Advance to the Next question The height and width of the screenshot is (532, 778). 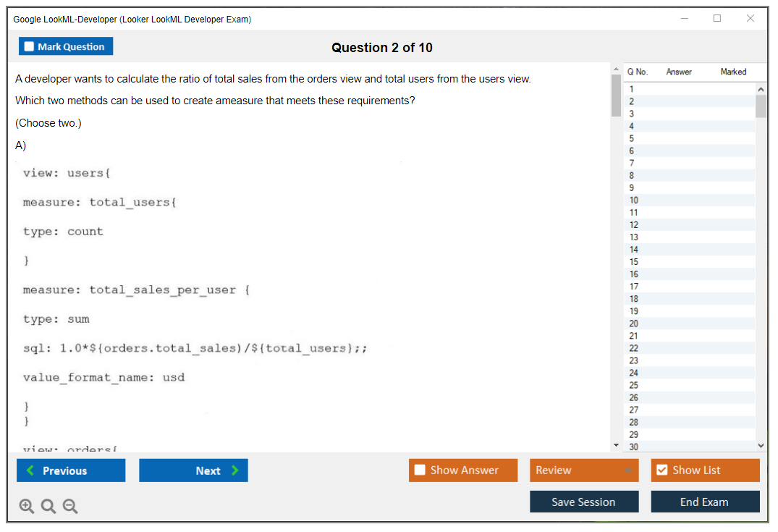click(x=193, y=470)
